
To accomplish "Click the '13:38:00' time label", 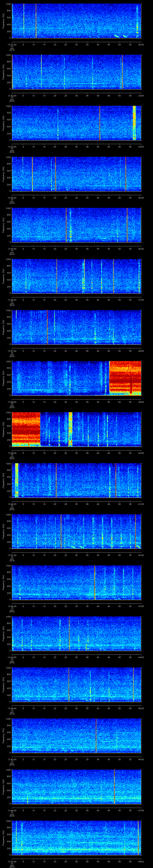I will point(12,402).
